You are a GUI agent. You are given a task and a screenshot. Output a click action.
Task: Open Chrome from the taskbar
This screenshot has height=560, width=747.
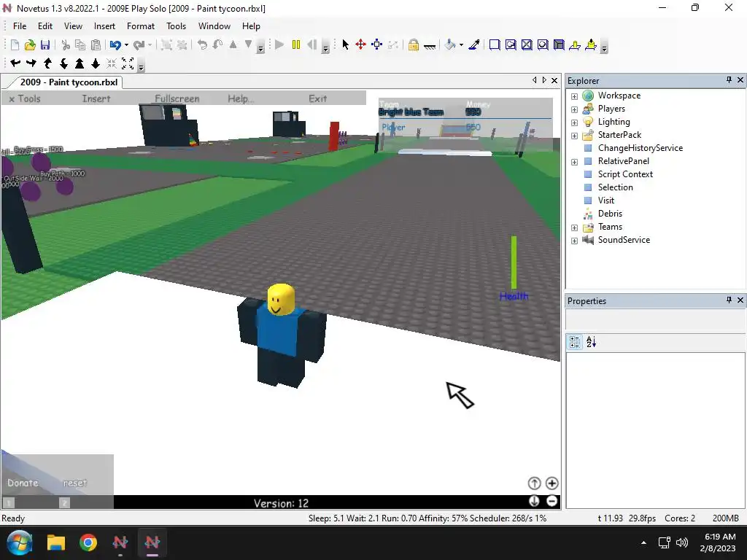click(x=88, y=542)
